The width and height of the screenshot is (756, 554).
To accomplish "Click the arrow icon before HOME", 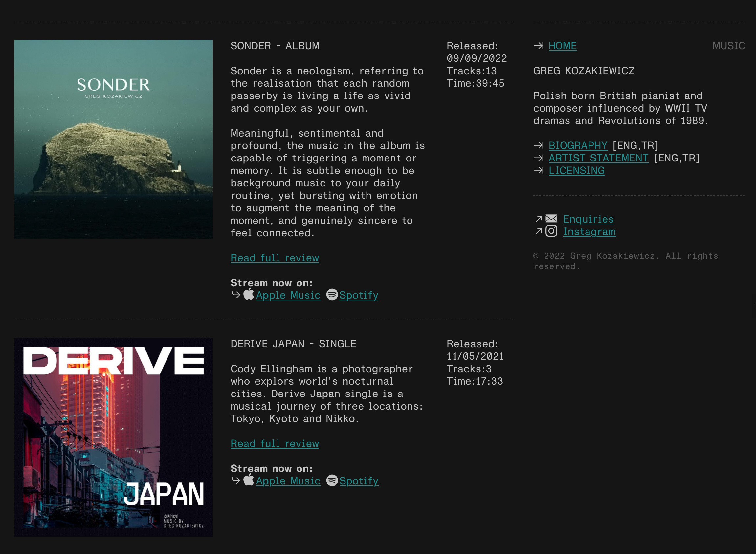I will click(x=539, y=46).
